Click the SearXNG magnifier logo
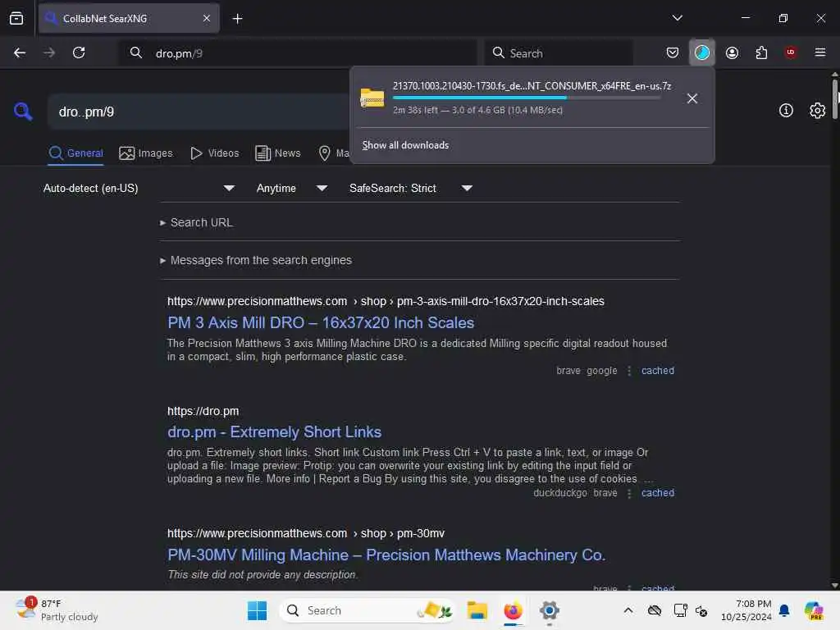Screen dimensions: 840x630 click(x=23, y=112)
